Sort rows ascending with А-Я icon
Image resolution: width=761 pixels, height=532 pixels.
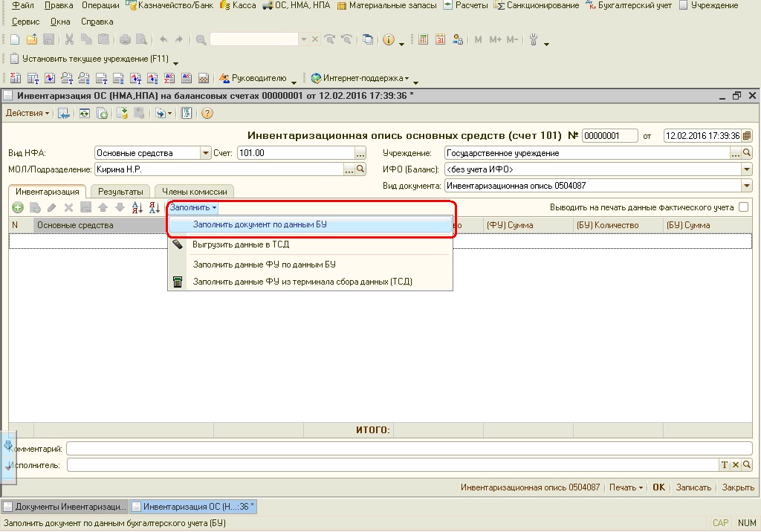pos(137,208)
